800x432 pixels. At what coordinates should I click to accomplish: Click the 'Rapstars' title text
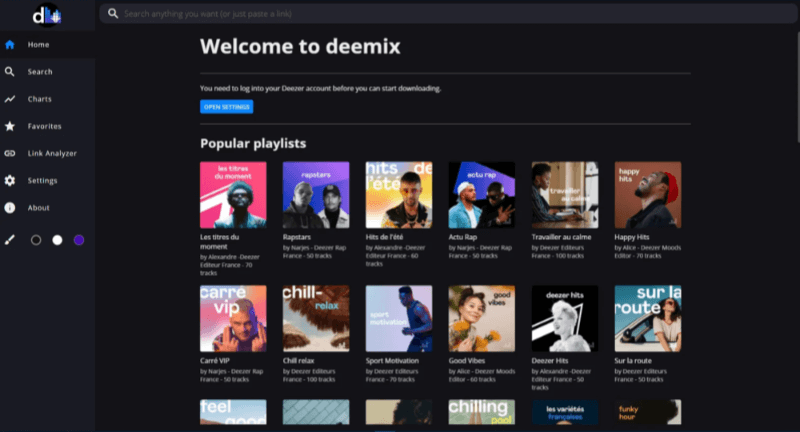296,237
